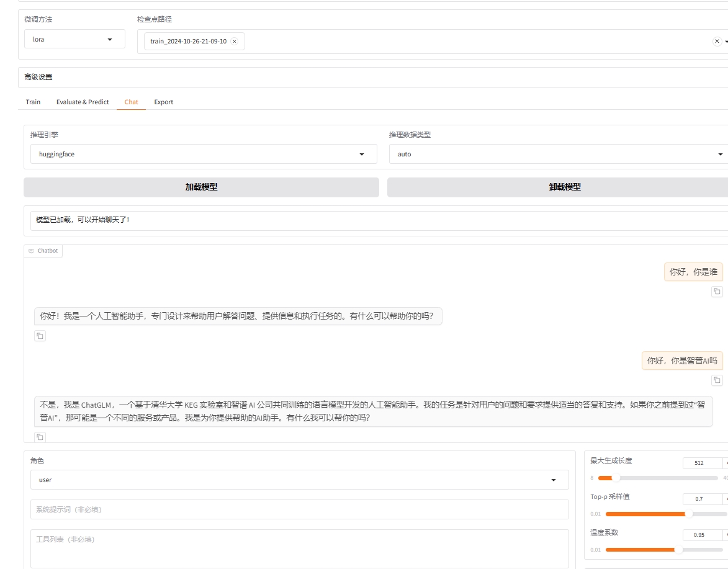This screenshot has height=569, width=728.
Task: Adjust the Top-p 采样值 slider
Action: (688, 514)
